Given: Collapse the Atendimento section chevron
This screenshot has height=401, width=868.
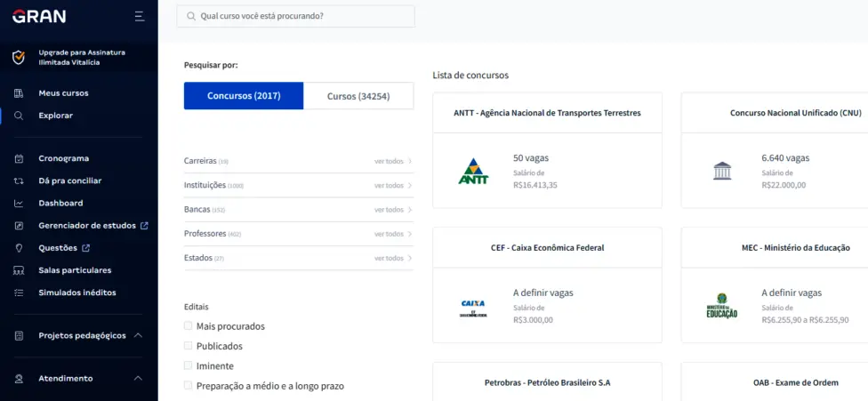Looking at the screenshot, I should [138, 378].
